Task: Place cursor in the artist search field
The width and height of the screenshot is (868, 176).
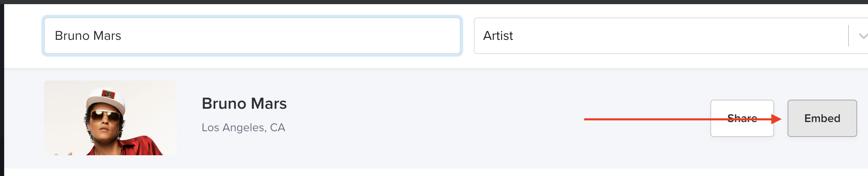Action: coord(252,36)
